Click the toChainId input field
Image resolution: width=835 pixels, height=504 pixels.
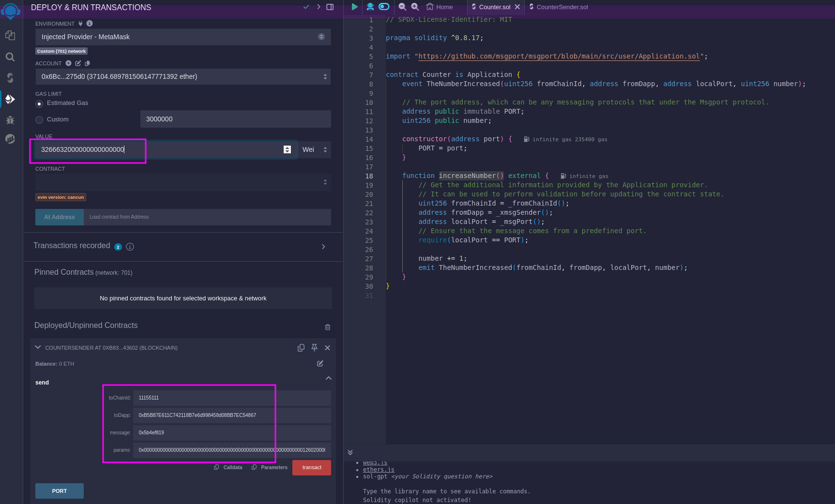point(232,398)
